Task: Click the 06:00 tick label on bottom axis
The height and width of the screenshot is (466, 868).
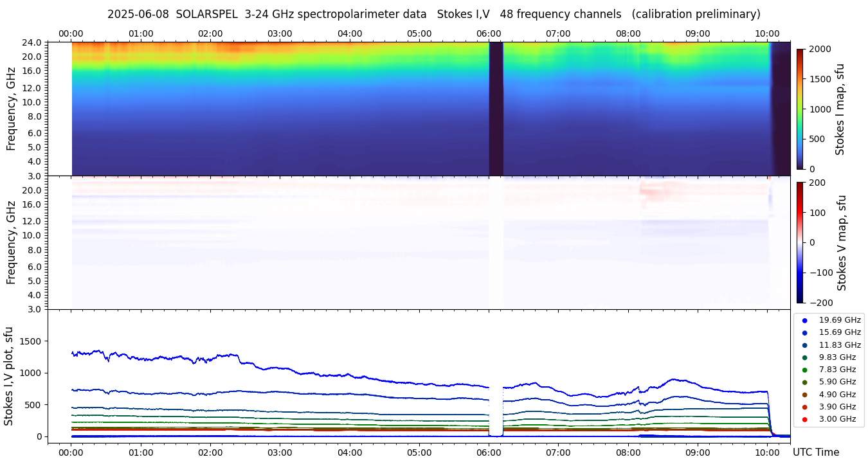Action: click(489, 452)
